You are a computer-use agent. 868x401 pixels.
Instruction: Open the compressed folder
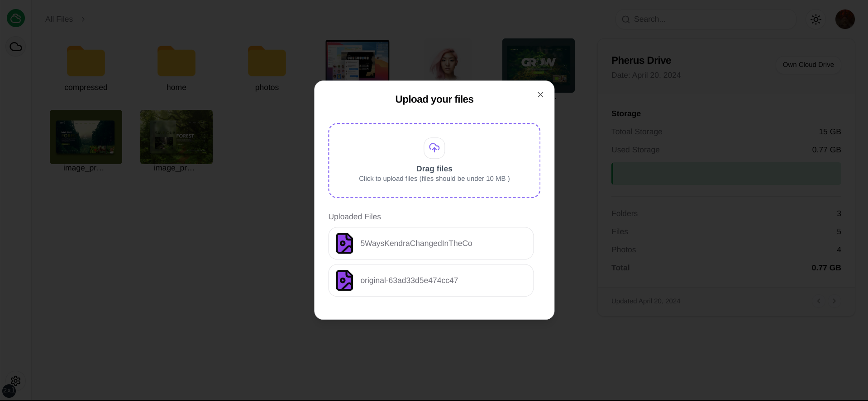point(86,68)
